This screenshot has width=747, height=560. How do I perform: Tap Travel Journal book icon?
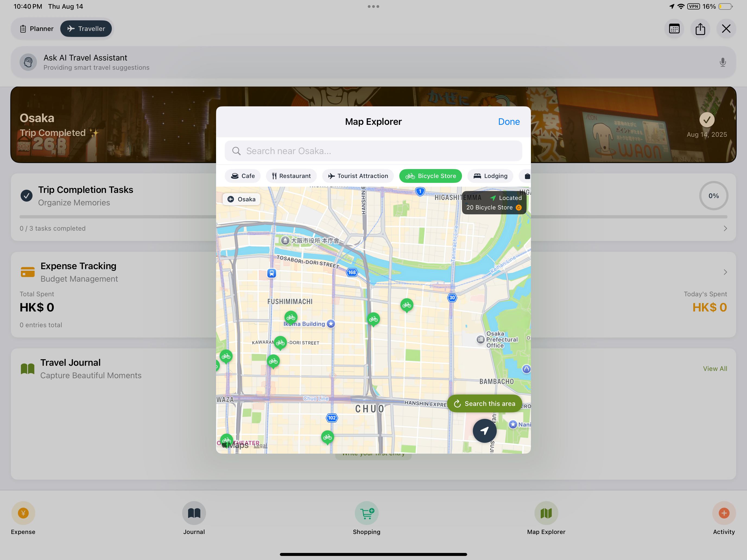pyautogui.click(x=28, y=369)
